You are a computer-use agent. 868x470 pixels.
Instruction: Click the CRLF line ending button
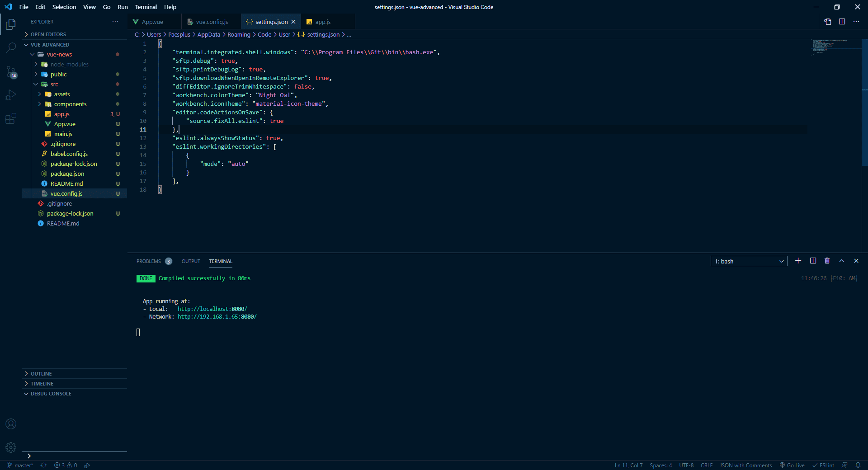pyautogui.click(x=706, y=465)
